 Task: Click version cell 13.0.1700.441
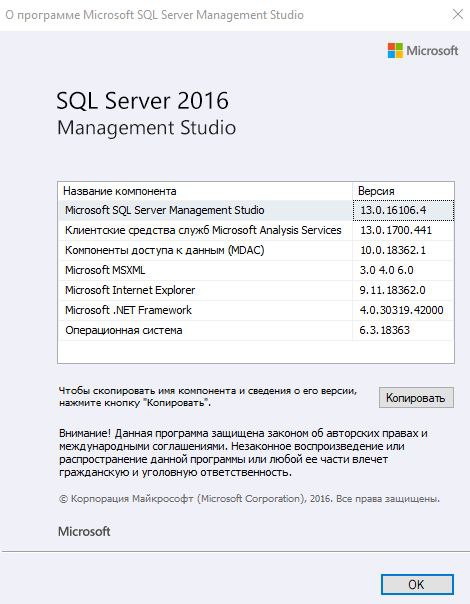pos(403,230)
